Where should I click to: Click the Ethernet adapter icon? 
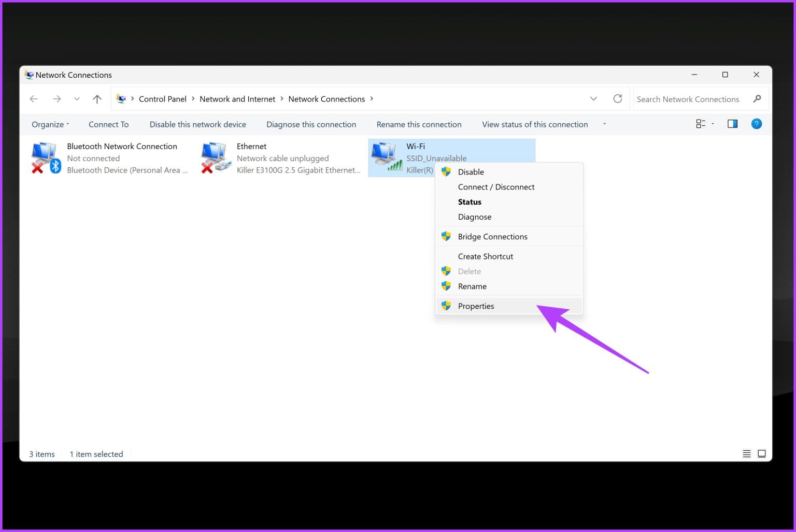click(x=216, y=156)
